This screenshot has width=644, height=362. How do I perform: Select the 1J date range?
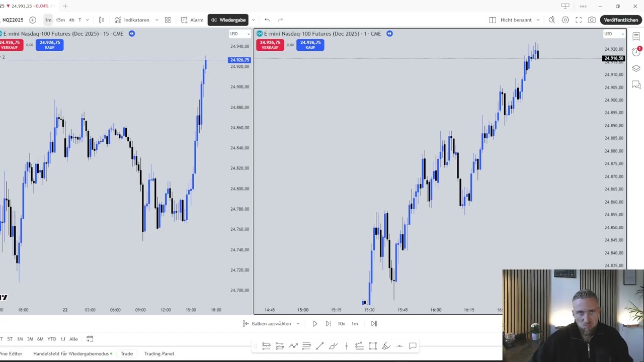[x=63, y=339]
